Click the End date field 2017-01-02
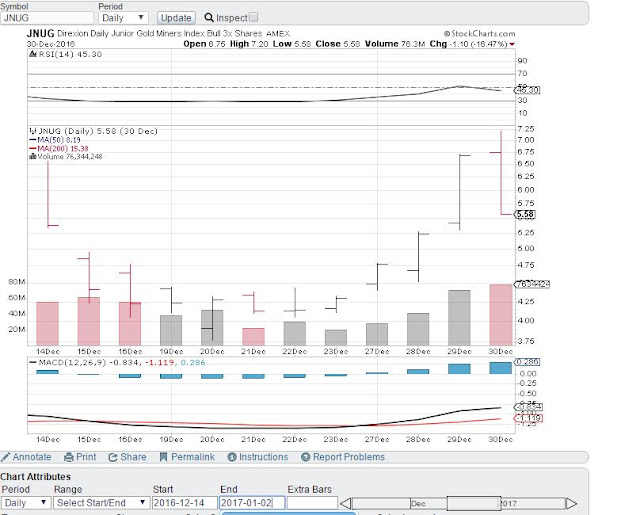The width and height of the screenshot is (640, 515). point(251,503)
